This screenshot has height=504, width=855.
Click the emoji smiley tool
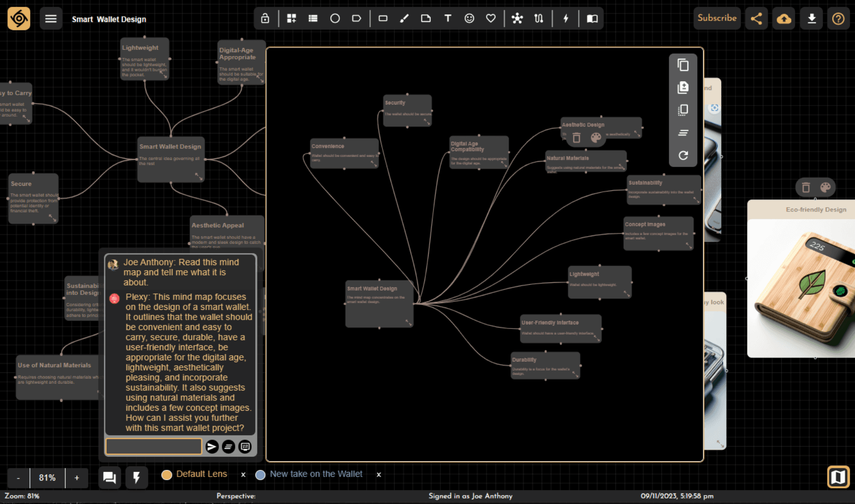469,19
